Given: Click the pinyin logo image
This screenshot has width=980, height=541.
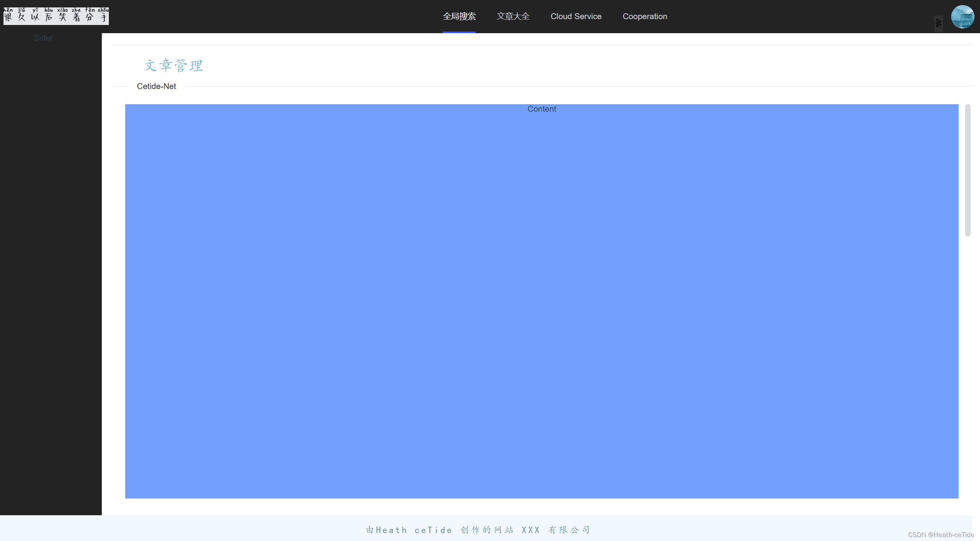Looking at the screenshot, I should (x=56, y=16).
